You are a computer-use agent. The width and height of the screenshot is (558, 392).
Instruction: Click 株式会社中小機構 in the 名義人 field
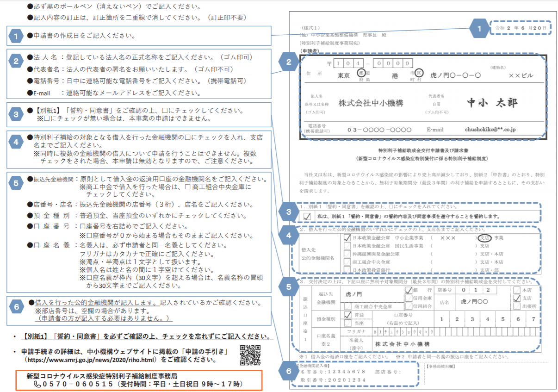point(402,344)
